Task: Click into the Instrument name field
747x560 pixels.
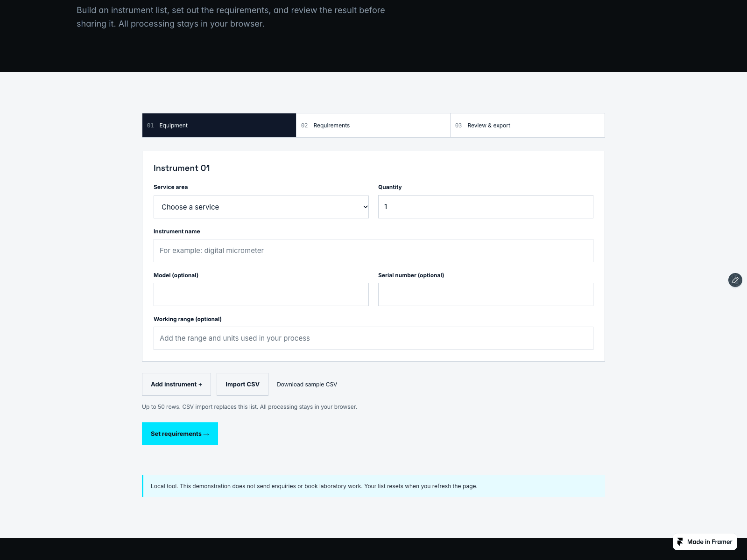Action: (373, 251)
